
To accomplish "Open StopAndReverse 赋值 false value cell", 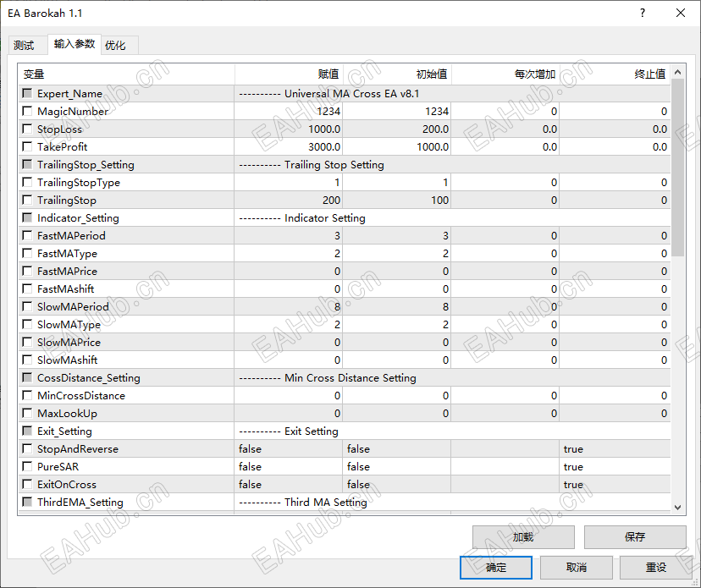I will pyautogui.click(x=289, y=448).
